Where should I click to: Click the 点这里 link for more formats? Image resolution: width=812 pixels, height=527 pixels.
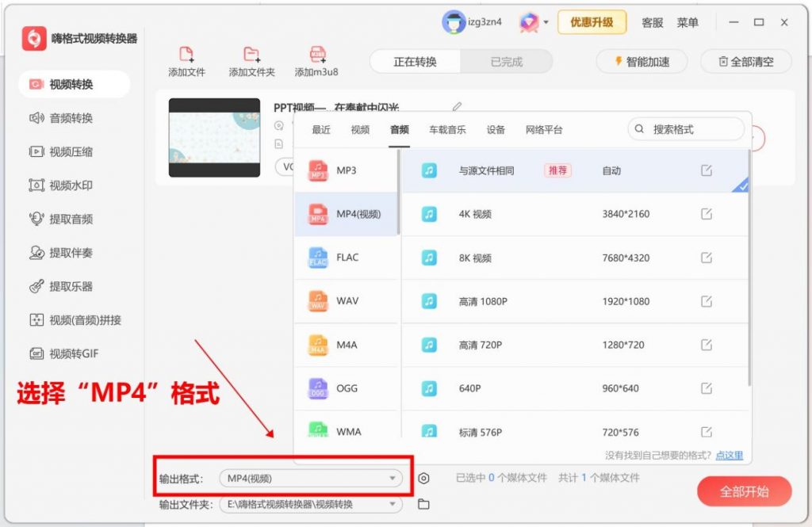click(x=727, y=455)
